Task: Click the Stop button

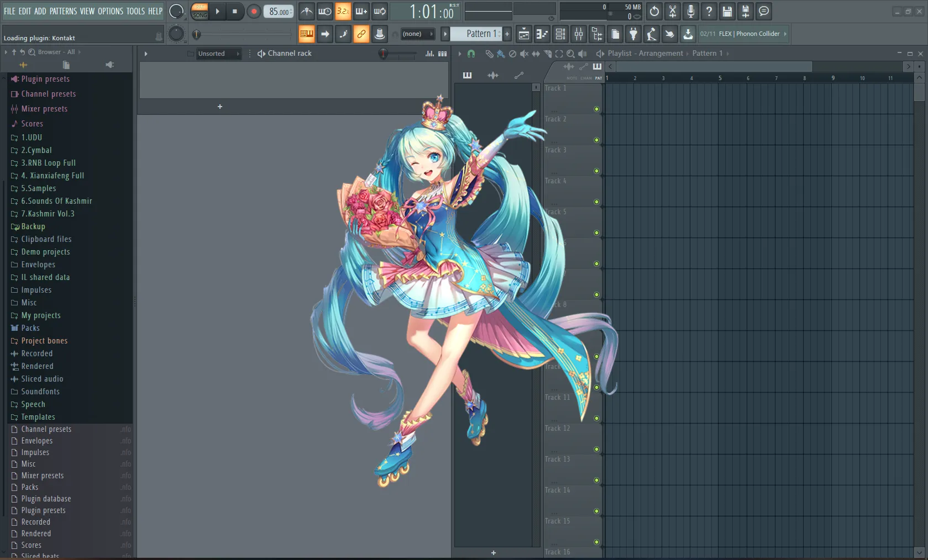Action: tap(235, 11)
